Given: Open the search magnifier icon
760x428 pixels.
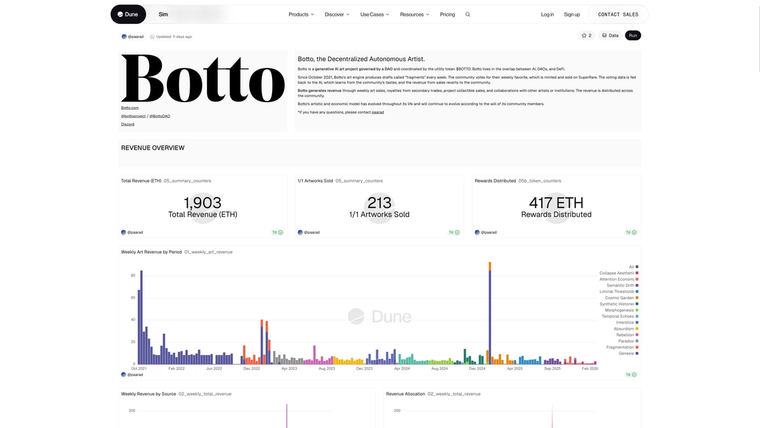Looking at the screenshot, I should (468, 15).
